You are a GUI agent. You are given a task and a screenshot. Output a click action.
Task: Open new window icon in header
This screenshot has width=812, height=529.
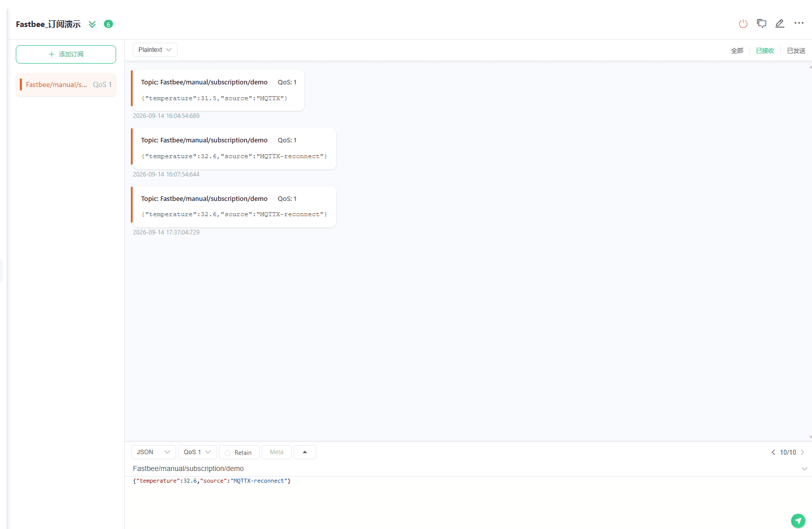762,23
